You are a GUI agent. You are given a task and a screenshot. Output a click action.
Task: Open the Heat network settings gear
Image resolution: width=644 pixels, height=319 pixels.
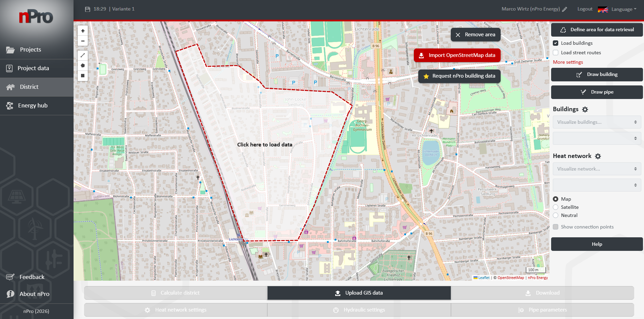(598, 156)
